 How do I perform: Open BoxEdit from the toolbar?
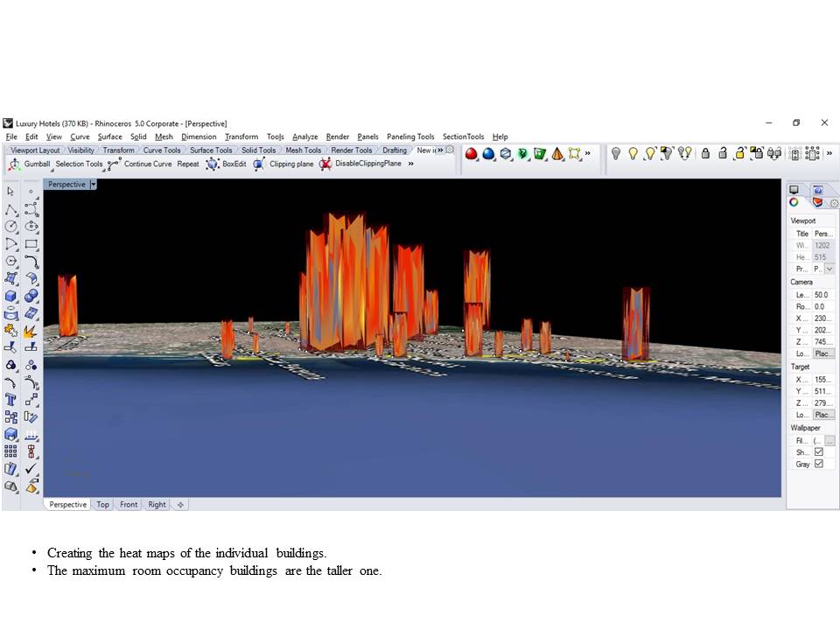(x=229, y=164)
